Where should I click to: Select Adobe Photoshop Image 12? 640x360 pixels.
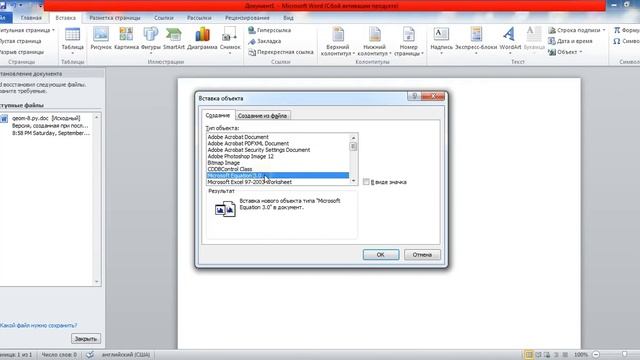[278, 156]
